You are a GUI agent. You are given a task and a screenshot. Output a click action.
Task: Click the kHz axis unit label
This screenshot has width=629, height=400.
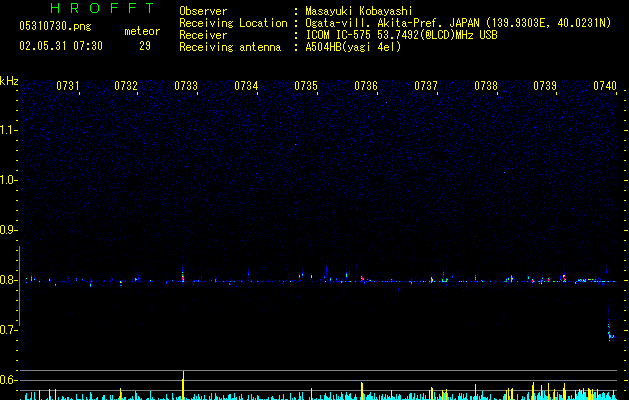pos(9,81)
